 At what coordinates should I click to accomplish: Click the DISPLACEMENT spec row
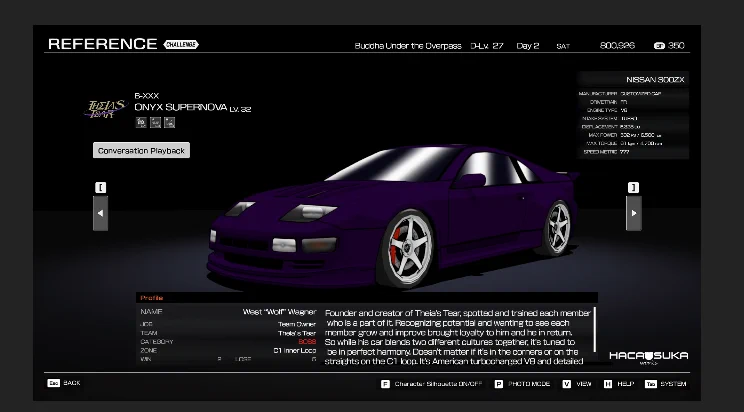(x=633, y=127)
